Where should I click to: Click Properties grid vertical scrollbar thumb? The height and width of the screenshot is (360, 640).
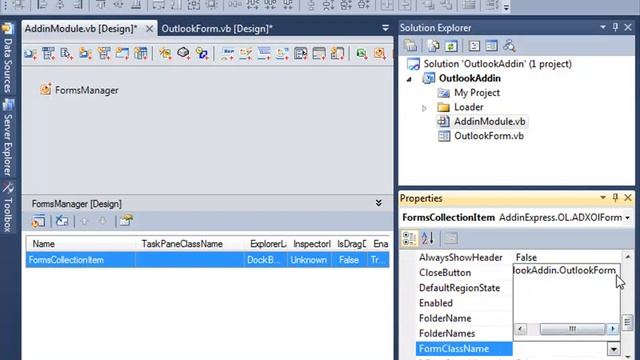click(x=628, y=322)
